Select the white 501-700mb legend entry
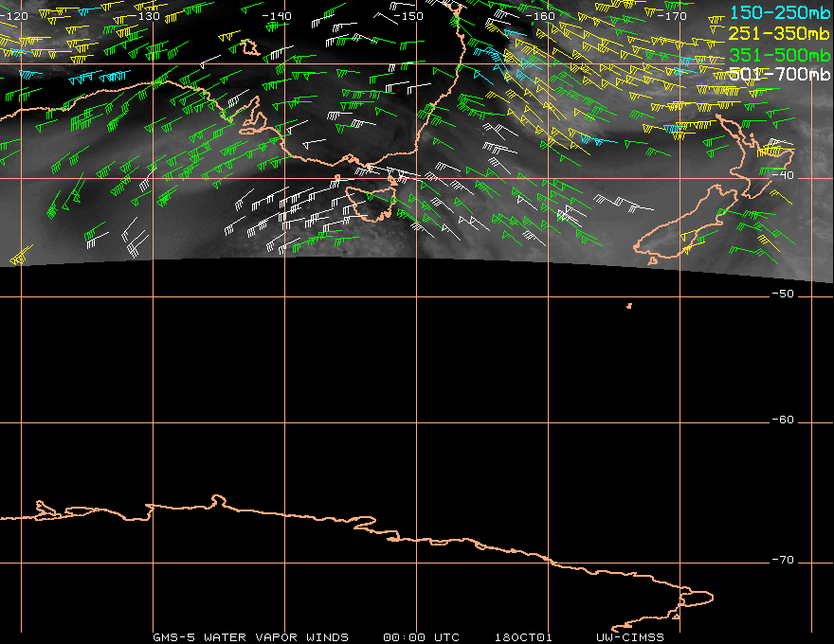The height and width of the screenshot is (644, 834). point(775,74)
